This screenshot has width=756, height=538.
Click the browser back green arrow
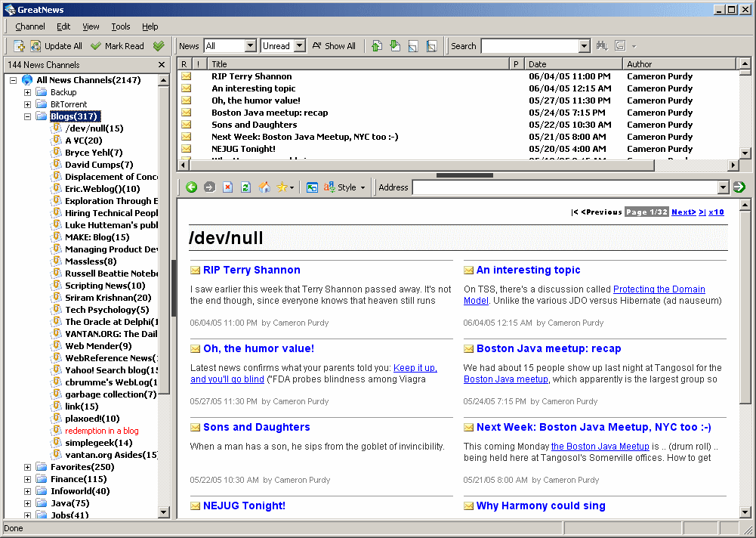[x=191, y=187]
